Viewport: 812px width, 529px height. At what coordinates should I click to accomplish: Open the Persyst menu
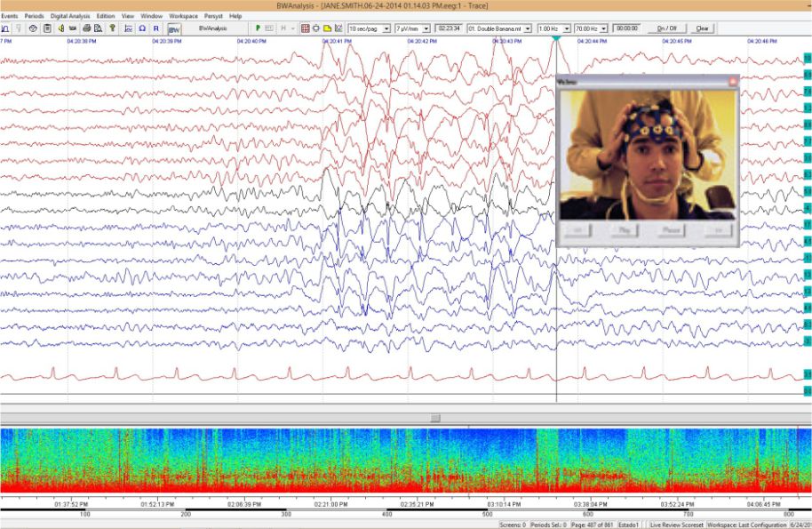[213, 16]
